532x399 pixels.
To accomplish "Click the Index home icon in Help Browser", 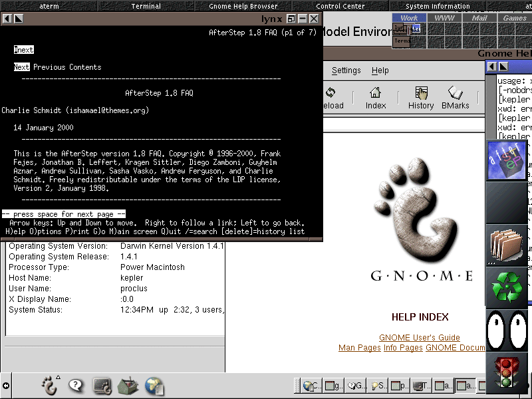I will point(376,98).
